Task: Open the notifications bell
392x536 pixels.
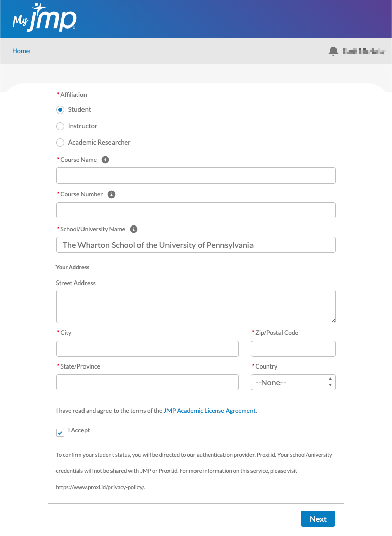Action: coord(333,51)
